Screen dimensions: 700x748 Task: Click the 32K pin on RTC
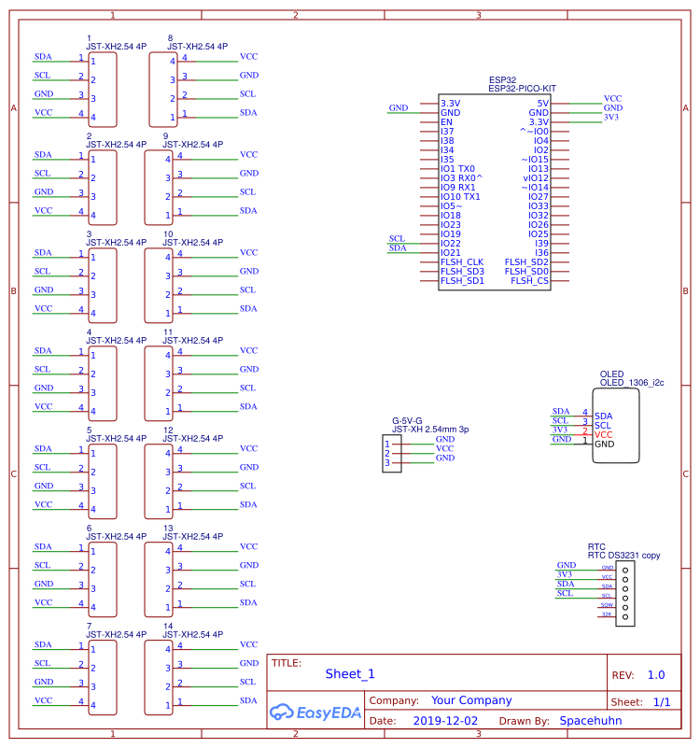click(607, 614)
